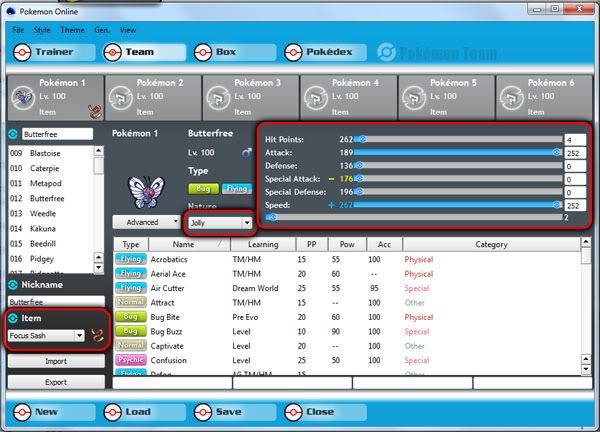Viewport: 600px width, 432px height.
Task: Click the Import button
Action: pos(56,361)
